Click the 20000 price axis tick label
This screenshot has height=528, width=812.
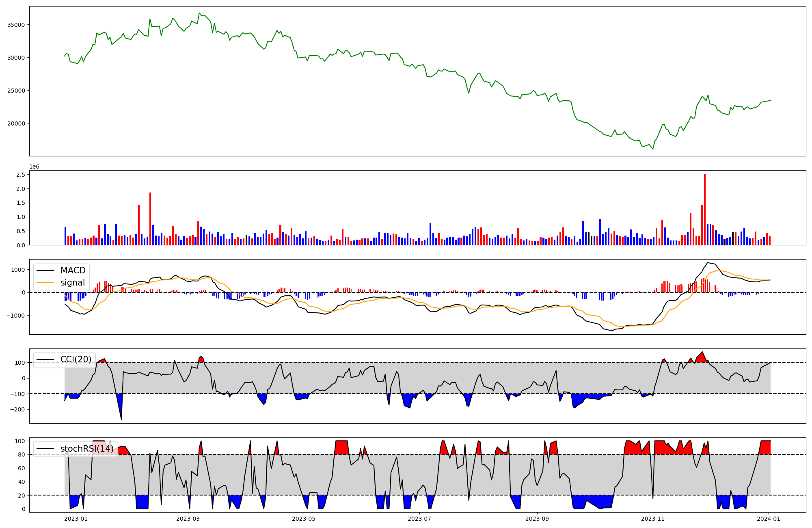pyautogui.click(x=16, y=123)
